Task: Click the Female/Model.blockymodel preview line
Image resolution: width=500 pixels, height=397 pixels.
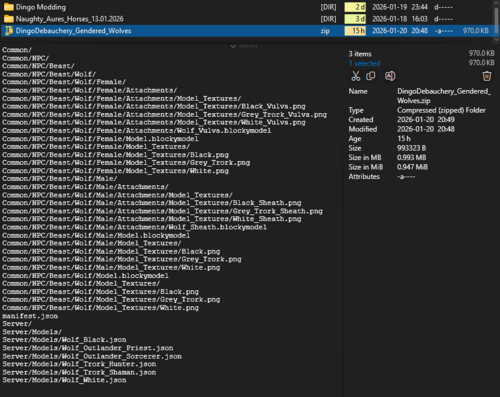Action: tap(100, 139)
